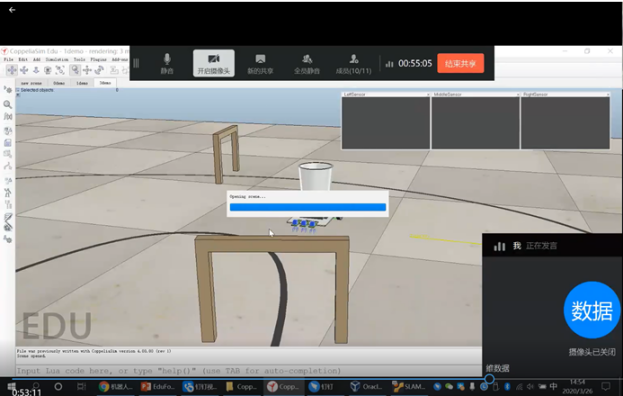Start a 新的共享 new share
623x396 pixels.
pos(260,64)
